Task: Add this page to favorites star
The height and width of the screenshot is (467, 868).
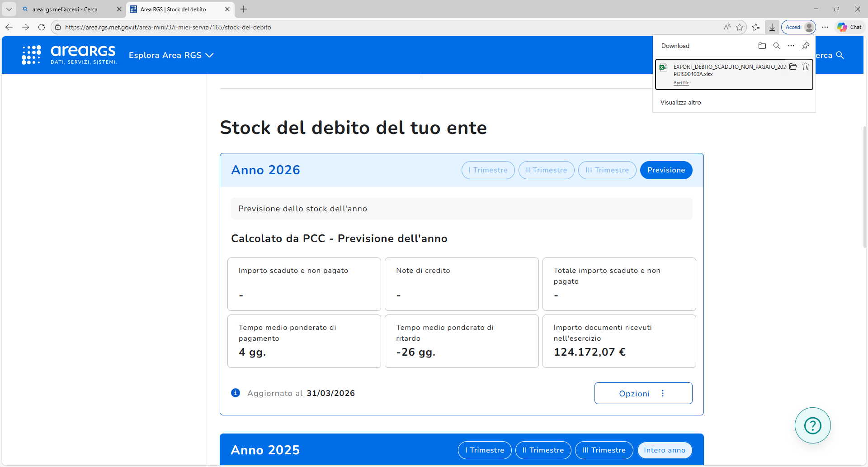Action: click(x=740, y=27)
